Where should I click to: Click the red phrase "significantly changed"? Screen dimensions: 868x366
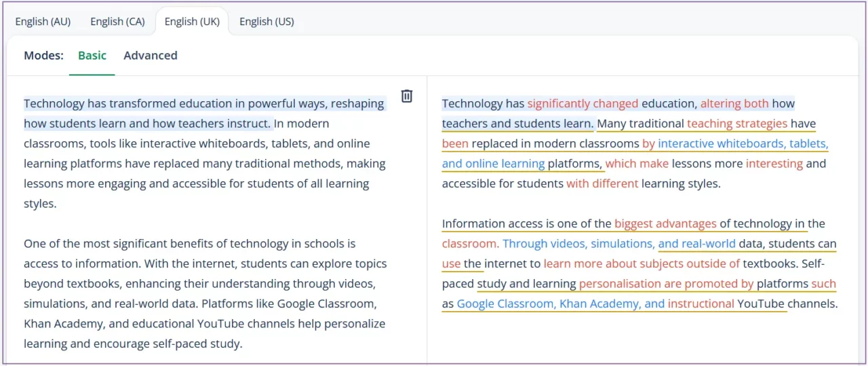[583, 104]
